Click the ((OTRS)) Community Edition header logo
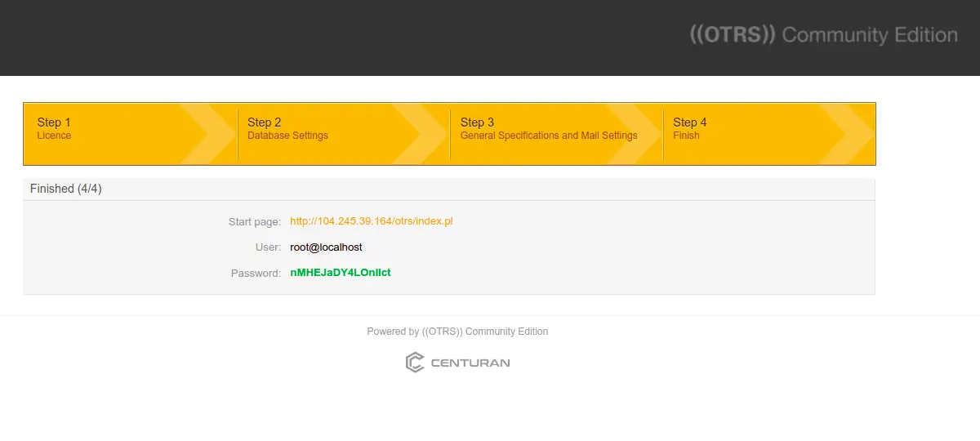The height and width of the screenshot is (441, 980). point(823,35)
